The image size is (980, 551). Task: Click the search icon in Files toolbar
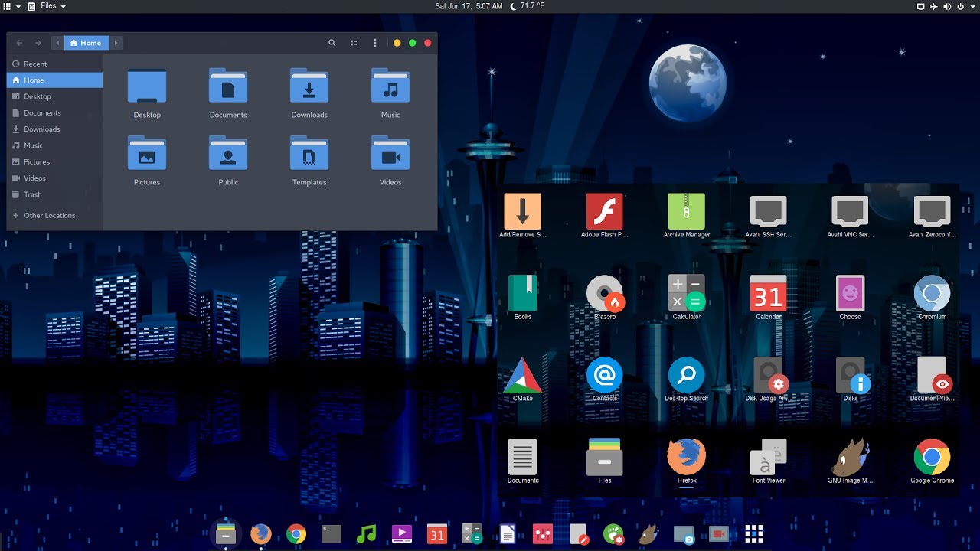click(x=332, y=43)
